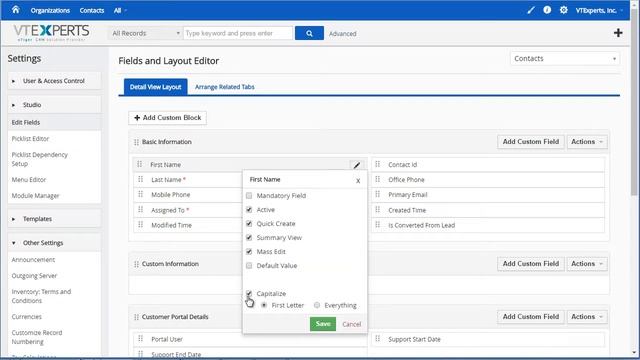Focus the keyword search input field

238,33
